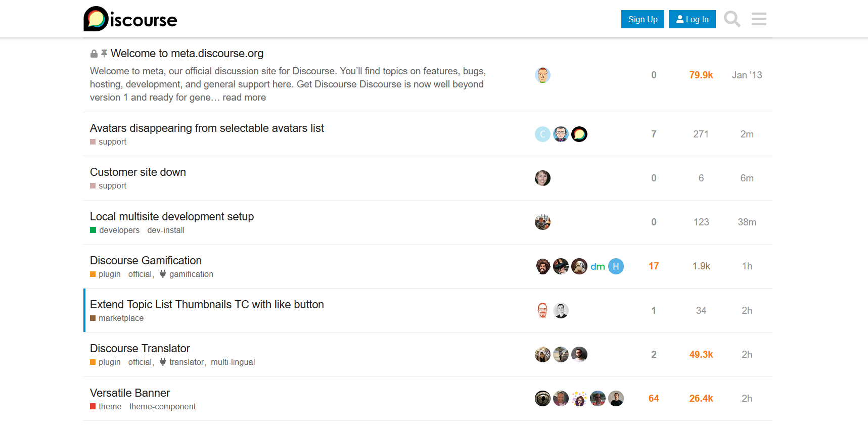Click the translator plug tag icon
Image resolution: width=868 pixels, height=426 pixels.
tap(163, 362)
